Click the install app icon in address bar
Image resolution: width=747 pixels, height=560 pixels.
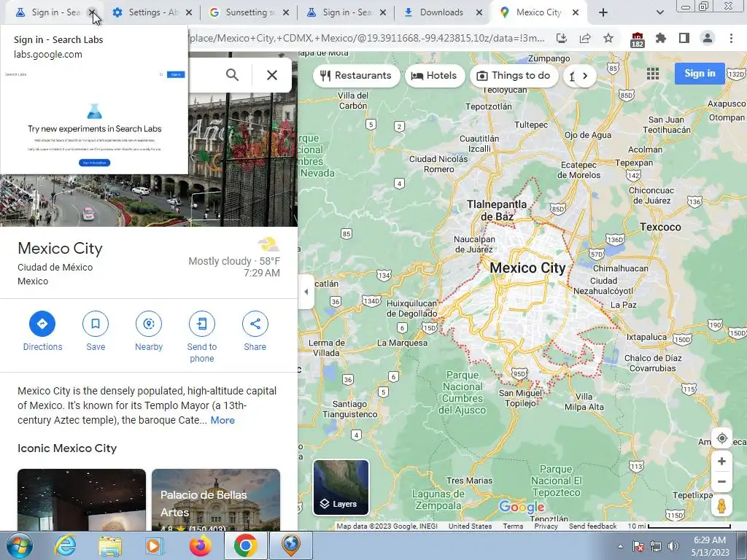(562, 38)
